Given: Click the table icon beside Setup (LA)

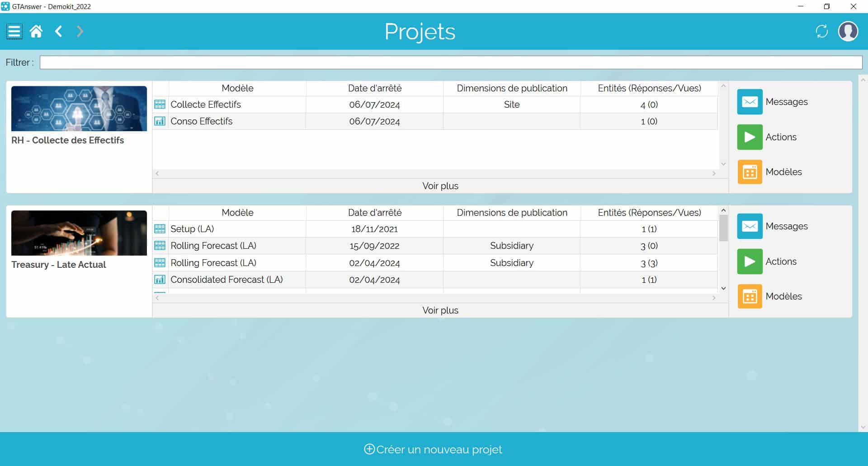Looking at the screenshot, I should 160,229.
